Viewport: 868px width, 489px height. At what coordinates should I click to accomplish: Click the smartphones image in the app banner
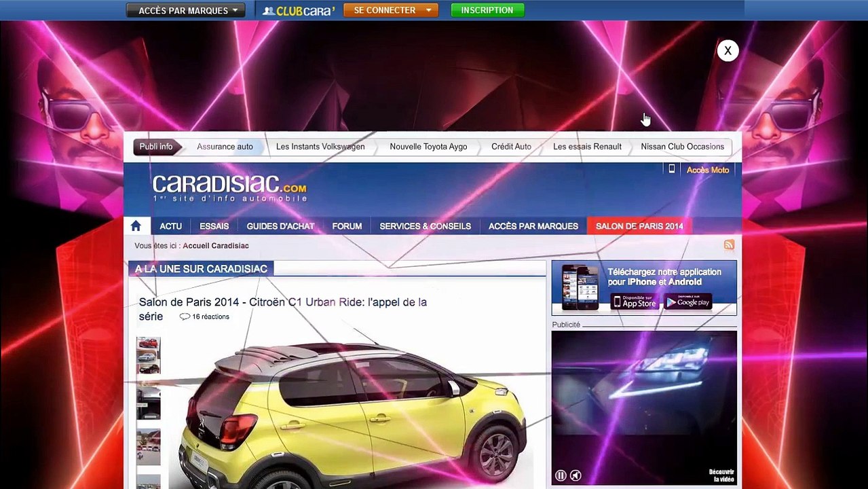tap(580, 287)
